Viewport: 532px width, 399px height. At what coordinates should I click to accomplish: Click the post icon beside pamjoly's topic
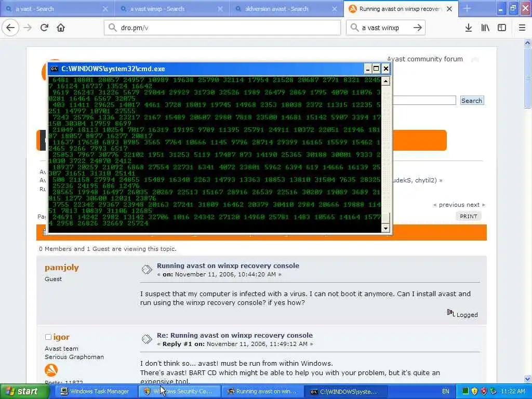(x=147, y=270)
